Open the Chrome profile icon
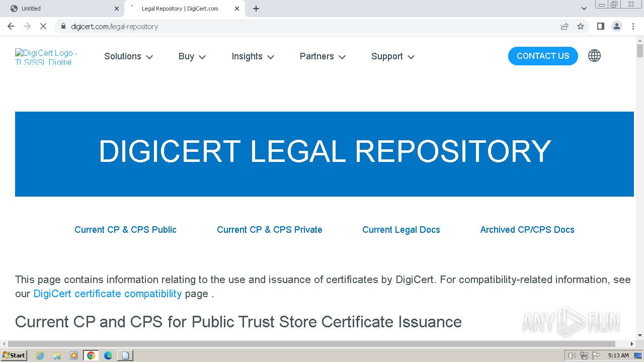 pos(617,26)
